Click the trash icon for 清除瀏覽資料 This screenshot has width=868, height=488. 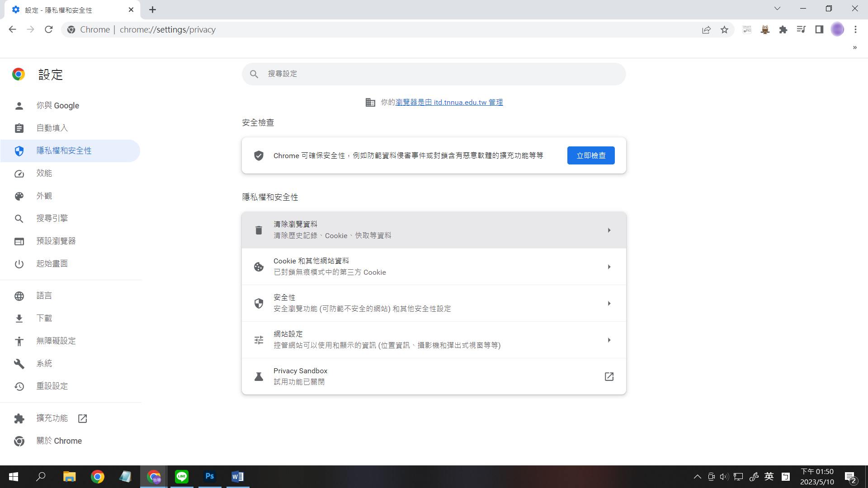click(x=259, y=230)
